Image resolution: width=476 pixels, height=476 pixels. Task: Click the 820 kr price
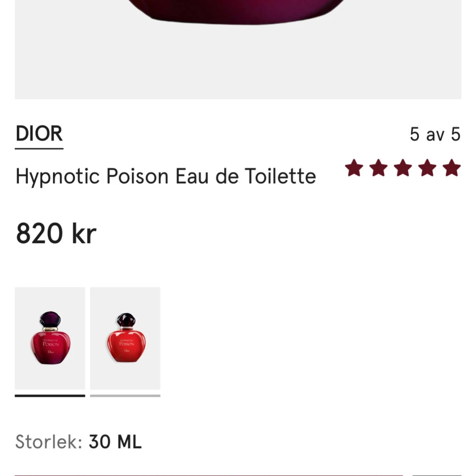56,233
